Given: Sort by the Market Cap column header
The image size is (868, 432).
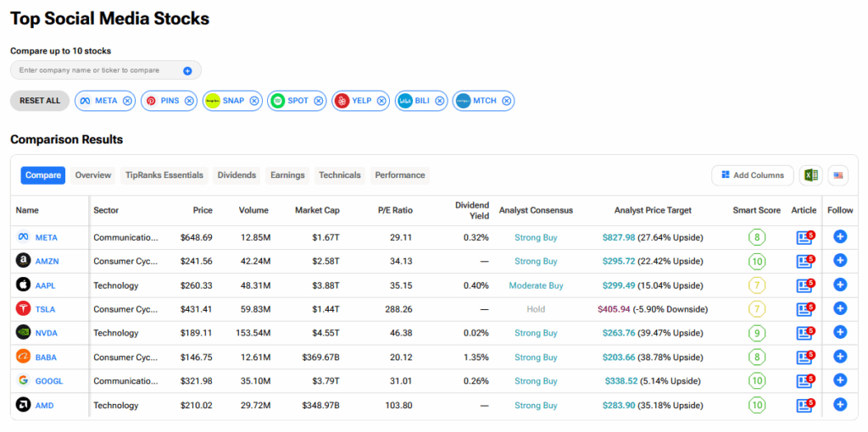Looking at the screenshot, I should 316,210.
